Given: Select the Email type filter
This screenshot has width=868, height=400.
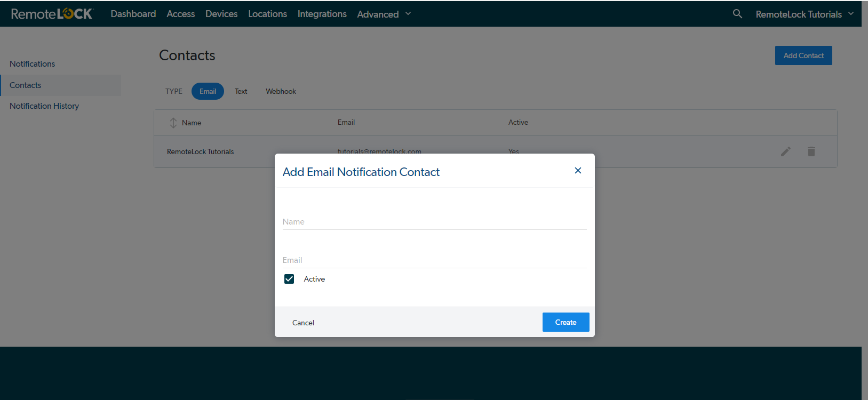Looking at the screenshot, I should coord(208,91).
